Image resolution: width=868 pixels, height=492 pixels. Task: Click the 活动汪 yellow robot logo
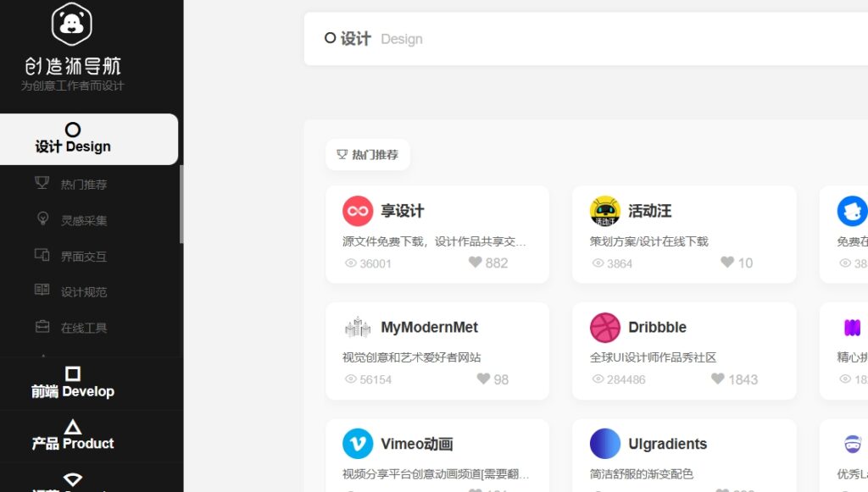(x=605, y=211)
